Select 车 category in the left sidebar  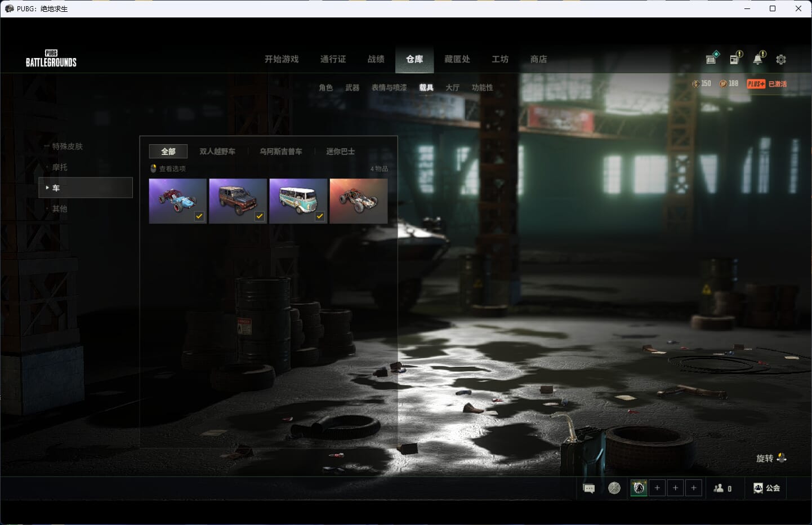[86, 188]
